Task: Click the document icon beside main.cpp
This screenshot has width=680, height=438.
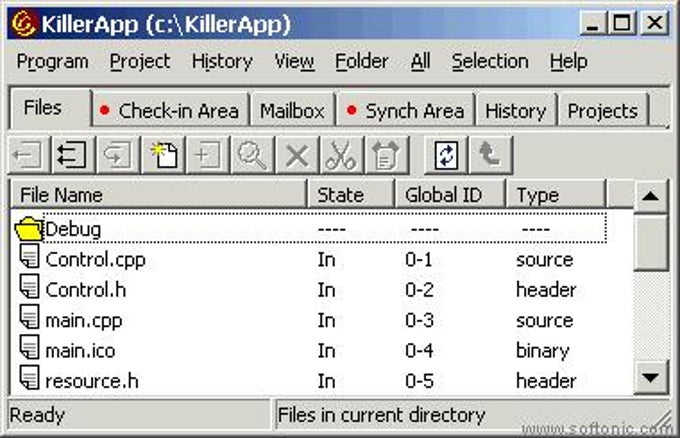Action: click(29, 317)
